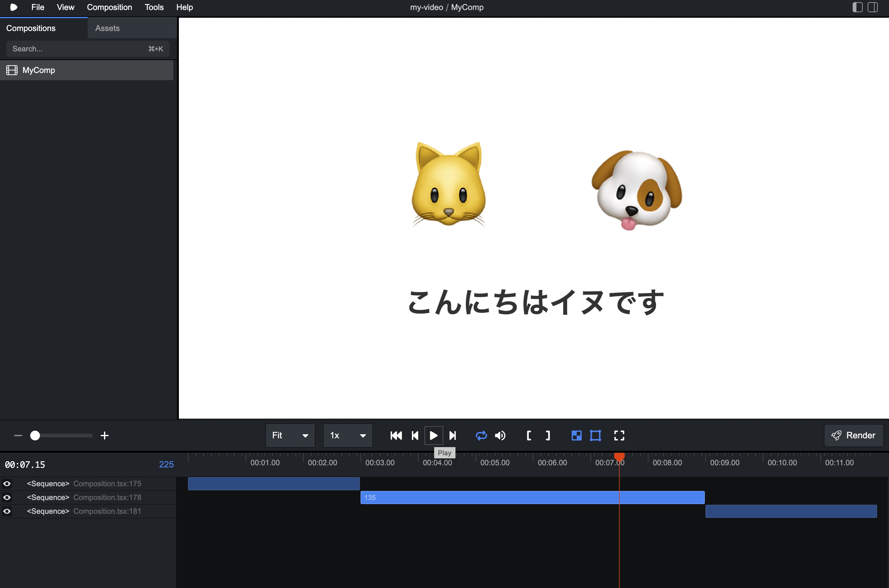Enter fullscreen preview mode
Image resolution: width=889 pixels, height=588 pixels.
(x=619, y=436)
